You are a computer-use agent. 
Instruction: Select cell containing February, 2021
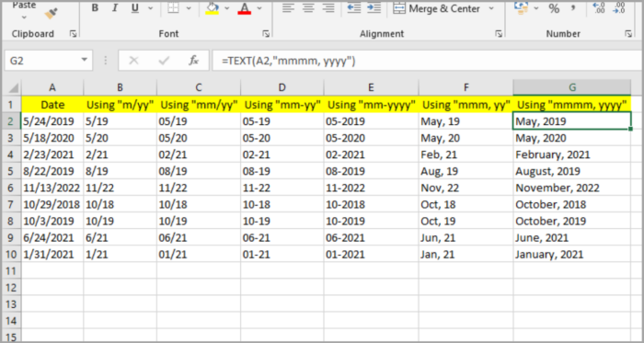(572, 154)
